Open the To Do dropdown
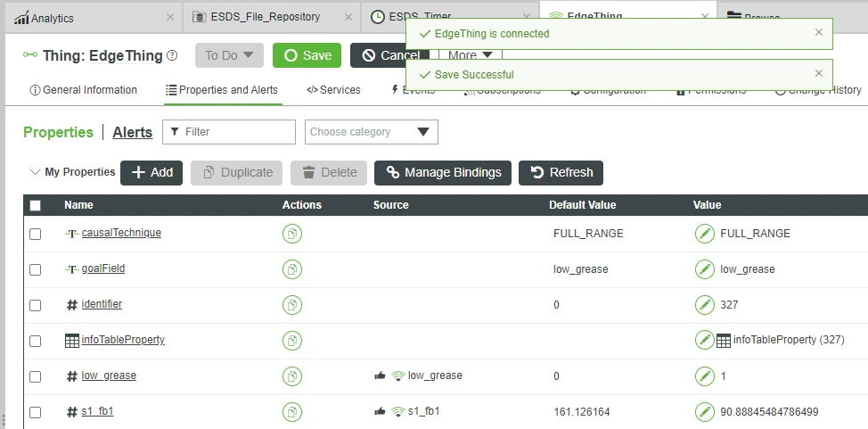Screen dimensions: 868x429 (229, 55)
